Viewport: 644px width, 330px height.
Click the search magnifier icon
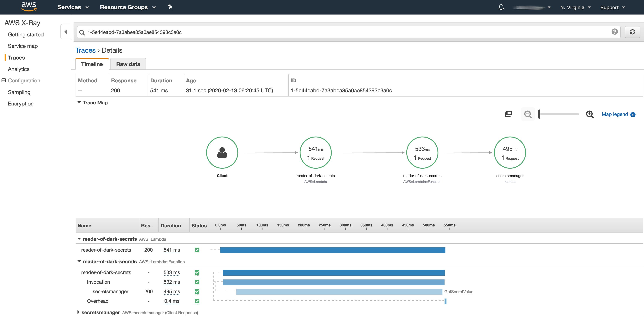point(82,32)
